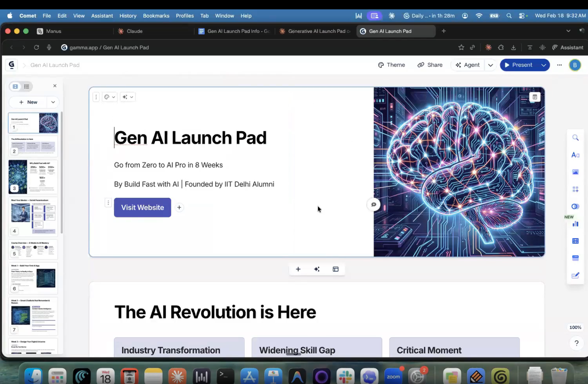588x384 pixels.
Task: Open card style palette dropdown
Action: tap(110, 97)
